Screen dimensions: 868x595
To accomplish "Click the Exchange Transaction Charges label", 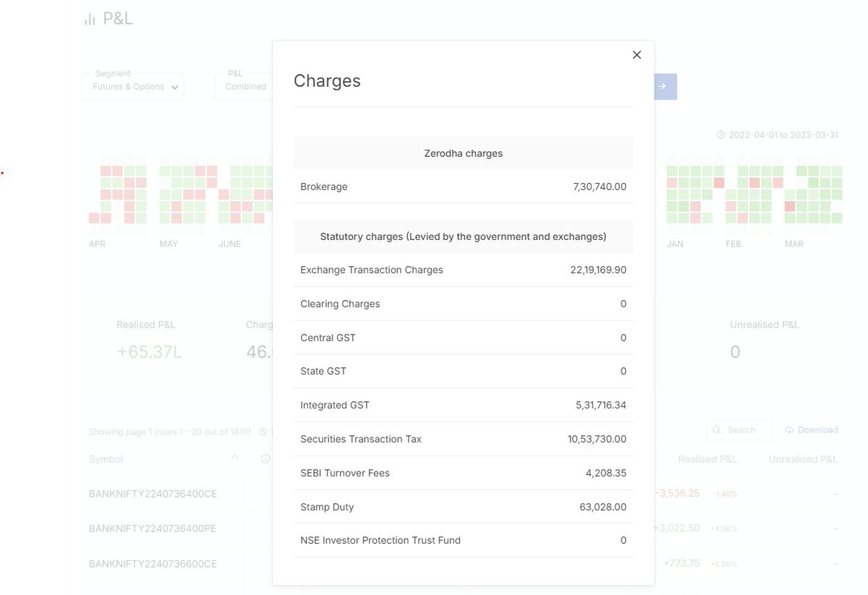I will 372,270.
